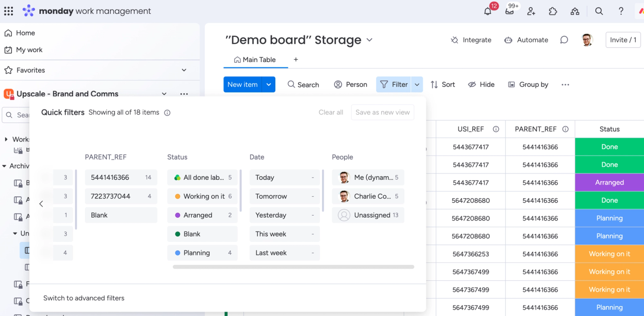The width and height of the screenshot is (644, 316).
Task: Click the Save as new view button
Action: [382, 112]
